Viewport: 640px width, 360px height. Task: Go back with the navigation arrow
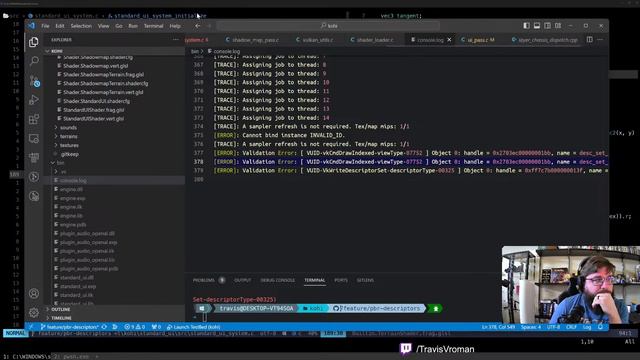tap(198, 26)
